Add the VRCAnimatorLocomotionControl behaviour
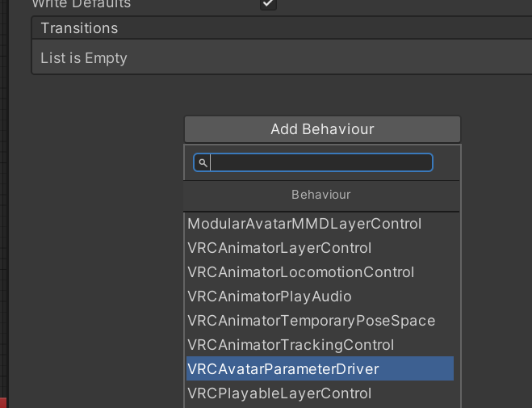532x408 pixels. tap(300, 272)
